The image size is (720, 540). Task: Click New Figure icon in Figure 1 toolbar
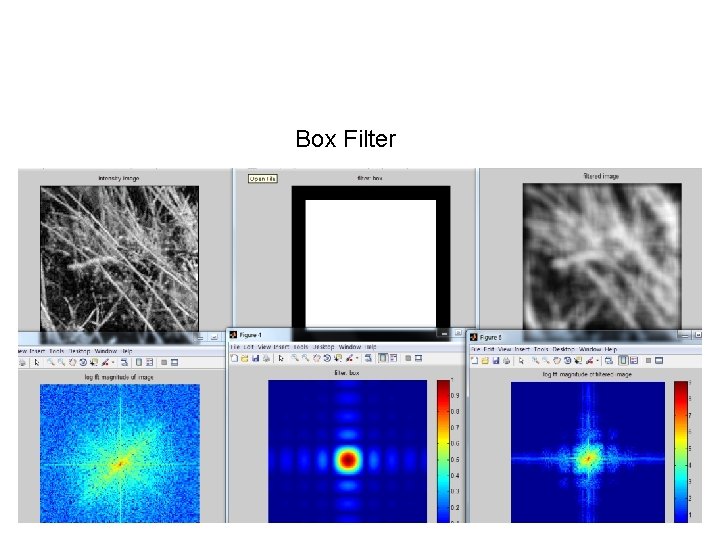(234, 358)
